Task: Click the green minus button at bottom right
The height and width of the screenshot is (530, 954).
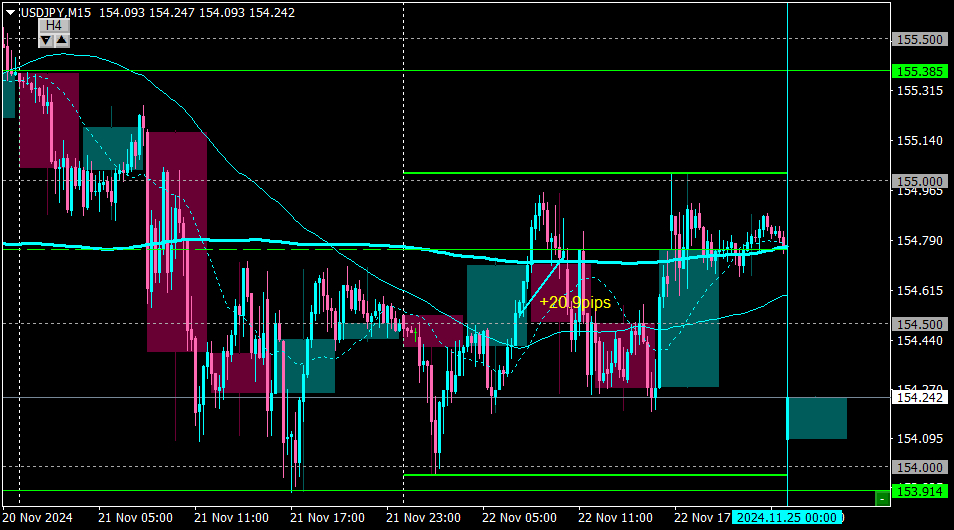Action: click(881, 497)
